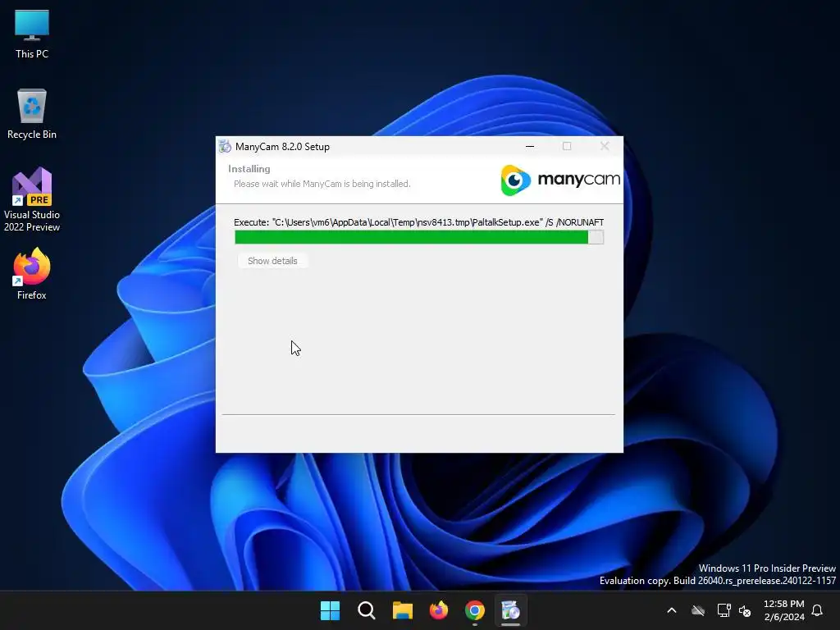This screenshot has width=840, height=630.
Task: Click the Show details button
Action: tap(272, 261)
